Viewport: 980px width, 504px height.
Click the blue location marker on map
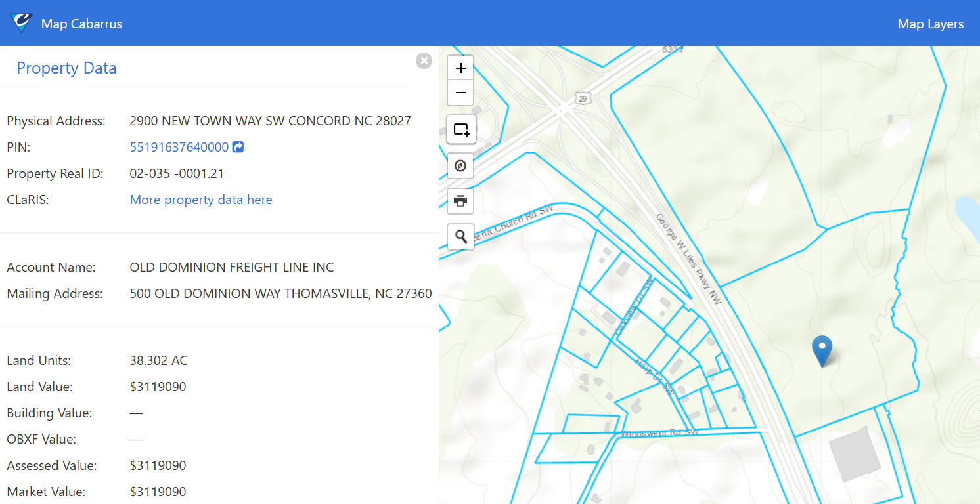click(822, 349)
